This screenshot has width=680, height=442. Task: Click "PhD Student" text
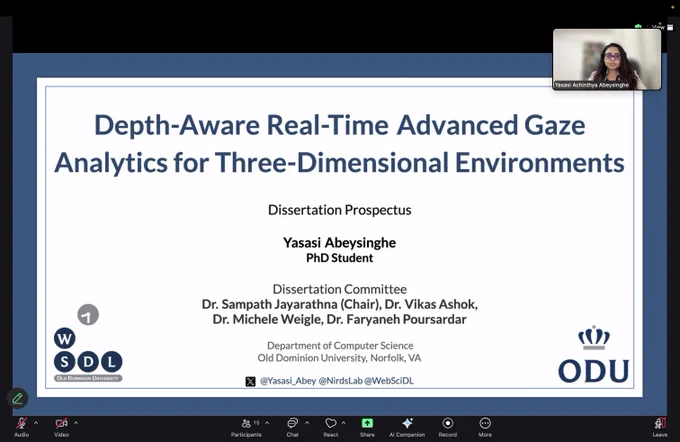pos(340,258)
